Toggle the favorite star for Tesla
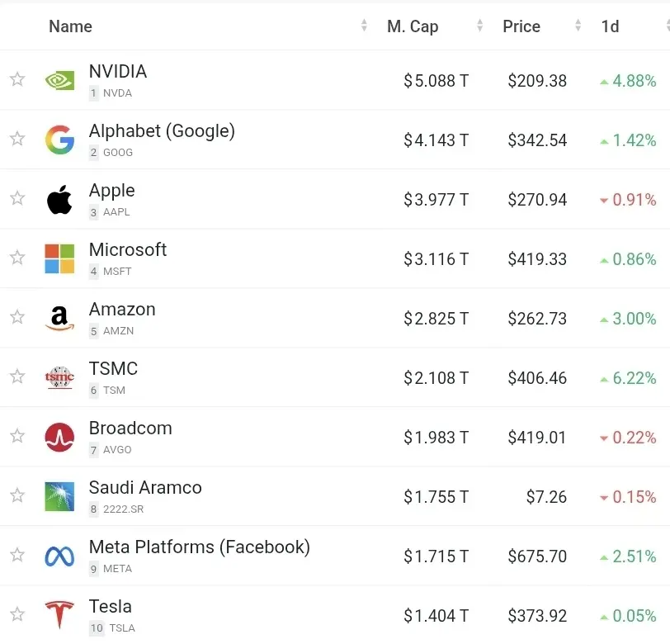The image size is (670, 644). (x=17, y=614)
